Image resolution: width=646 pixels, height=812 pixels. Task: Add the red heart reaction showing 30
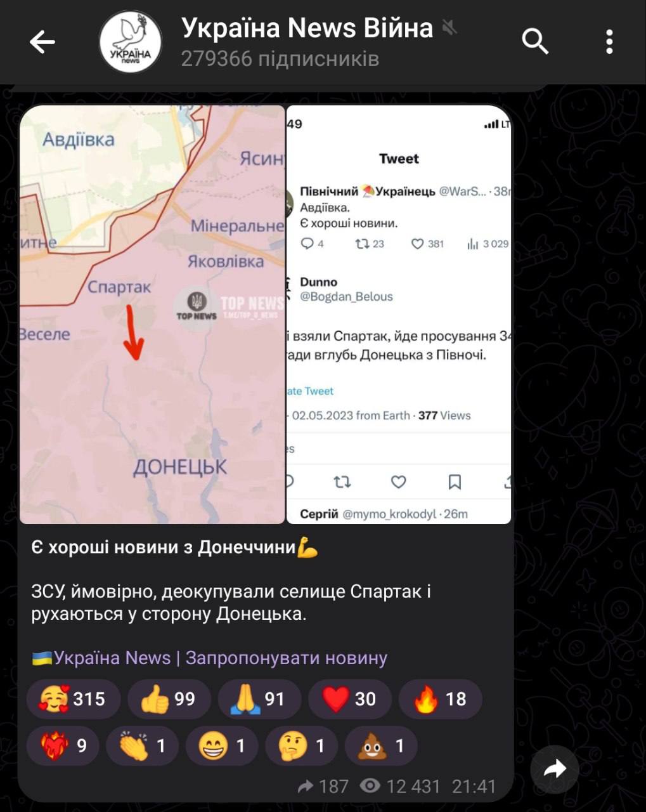pyautogui.click(x=349, y=699)
